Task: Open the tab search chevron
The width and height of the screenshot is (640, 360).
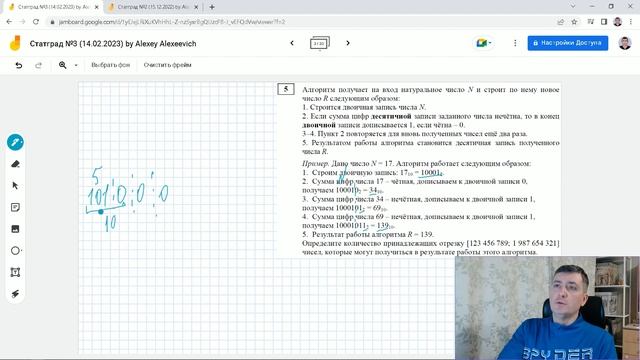Action: tap(573, 7)
